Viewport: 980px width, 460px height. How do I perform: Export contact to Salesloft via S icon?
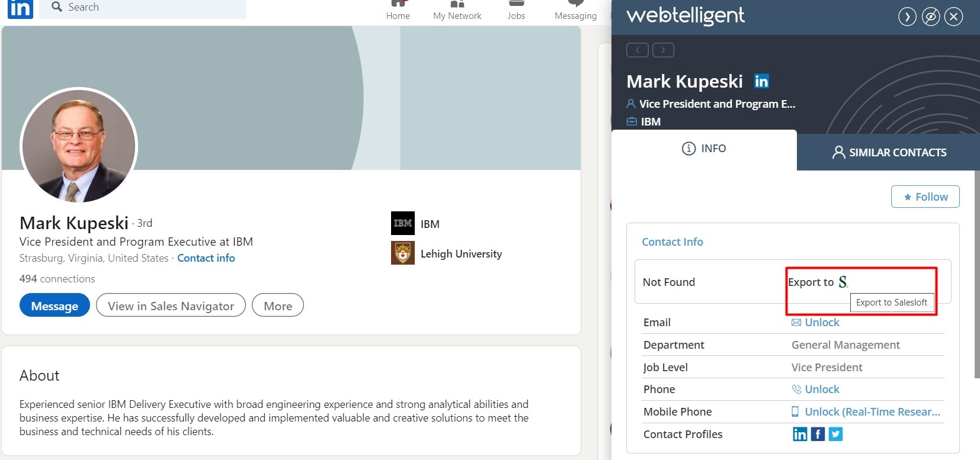[843, 282]
